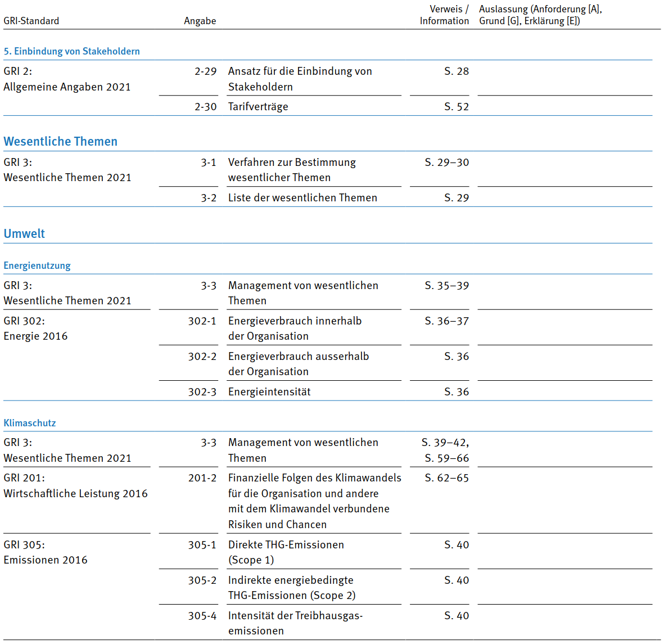664x644 pixels.
Task: Click "Direkte THG-Emissionen (Scope 1)" entry
Action: click(286, 552)
